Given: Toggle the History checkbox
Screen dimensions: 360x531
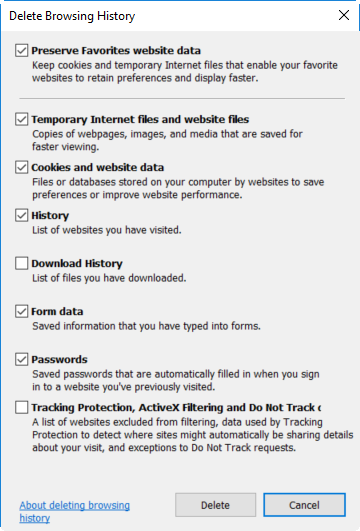Looking at the screenshot, I should click(21, 216).
